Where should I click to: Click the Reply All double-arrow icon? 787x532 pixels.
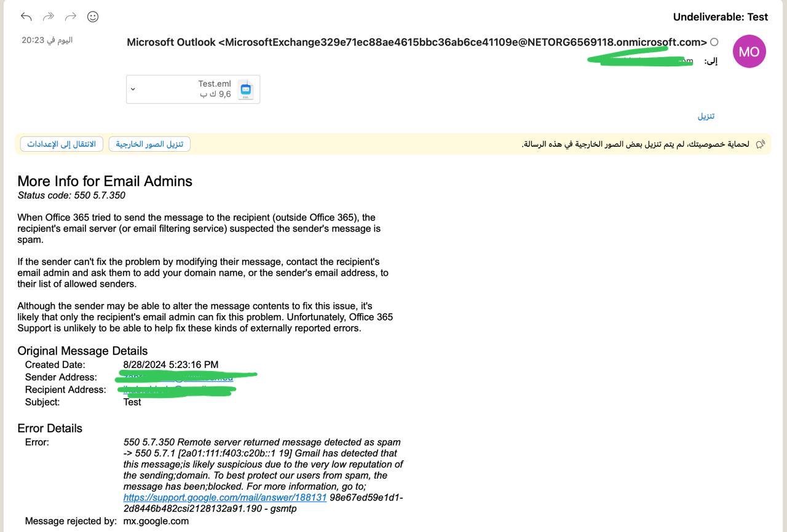click(x=49, y=17)
